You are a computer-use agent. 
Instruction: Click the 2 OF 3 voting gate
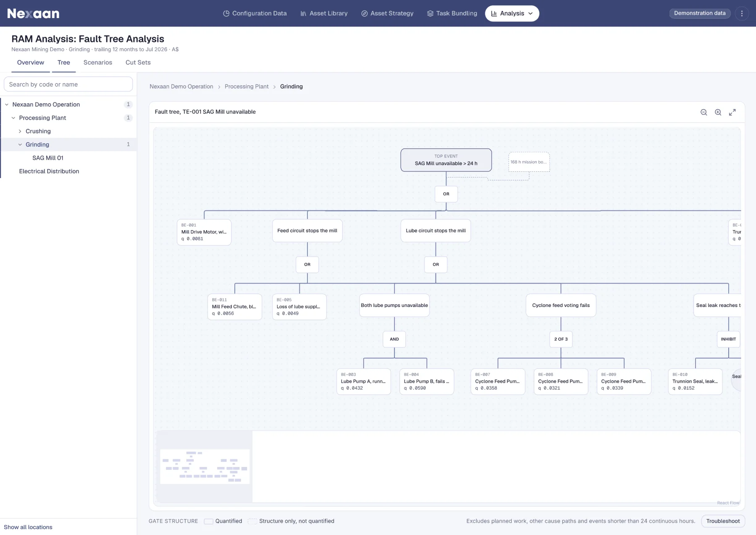[561, 339]
